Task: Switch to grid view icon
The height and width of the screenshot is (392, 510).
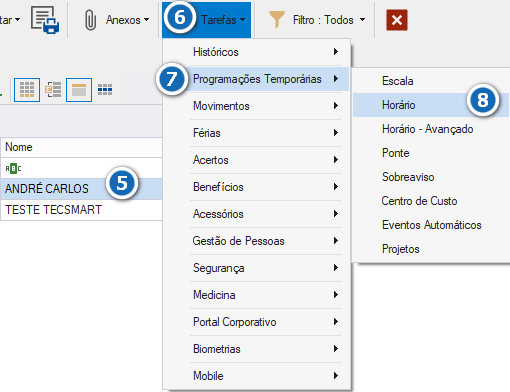Action: [27, 90]
